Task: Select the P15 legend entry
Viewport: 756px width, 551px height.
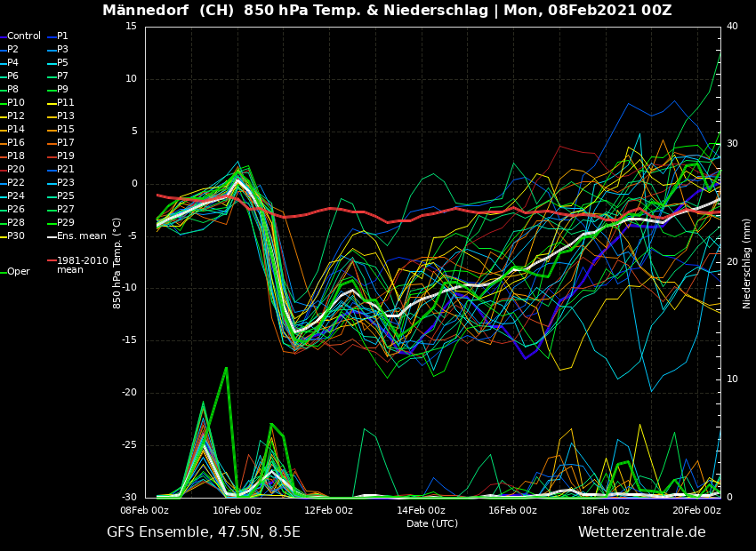Action: coord(65,130)
